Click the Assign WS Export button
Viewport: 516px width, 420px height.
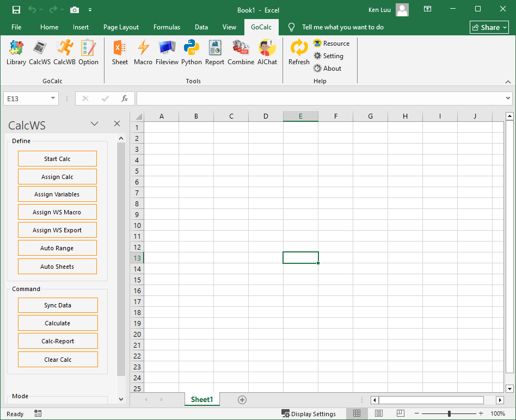pos(57,230)
